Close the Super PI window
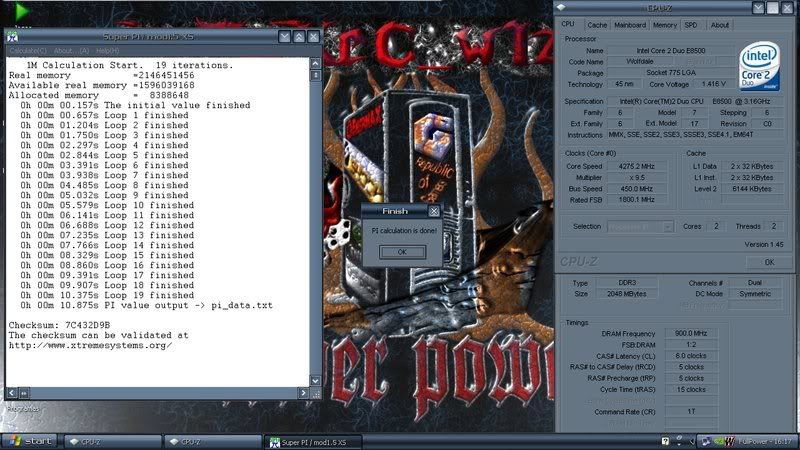Image resolution: width=800 pixels, height=450 pixels. (313, 36)
